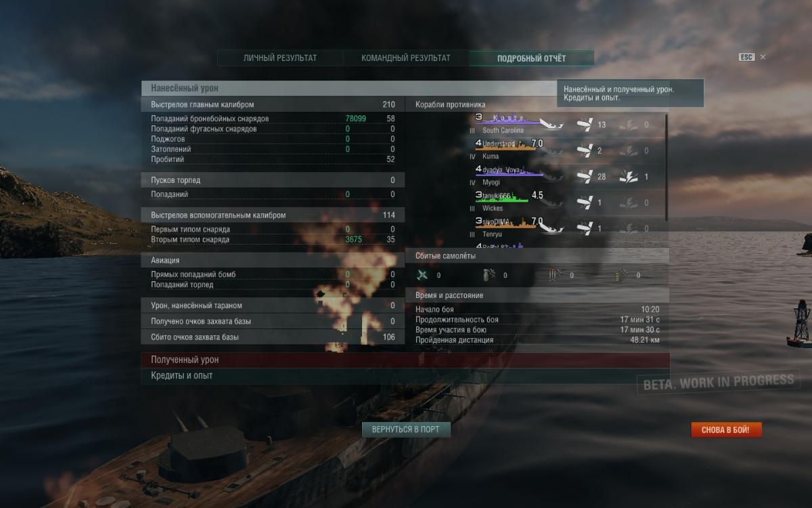
Task: Click the Myogi purple ship silhouette
Action: click(510, 172)
